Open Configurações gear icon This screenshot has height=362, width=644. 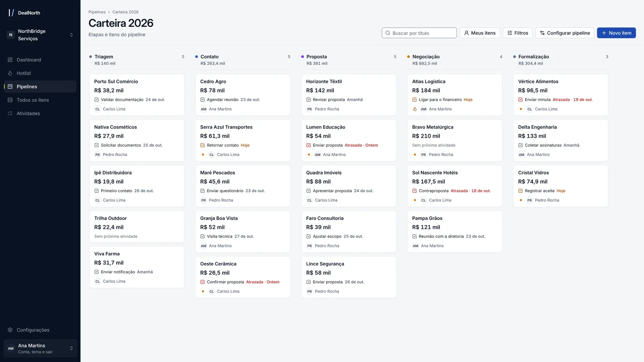click(x=10, y=330)
